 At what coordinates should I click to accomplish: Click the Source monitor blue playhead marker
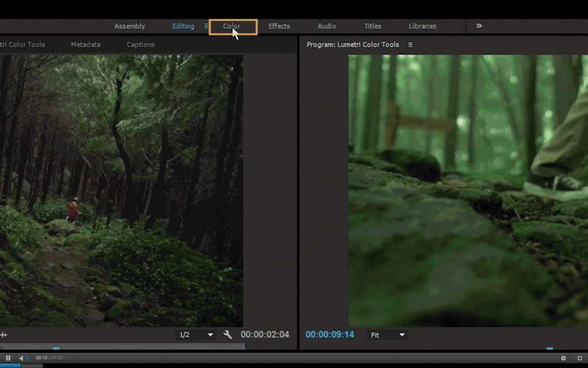pos(56,348)
